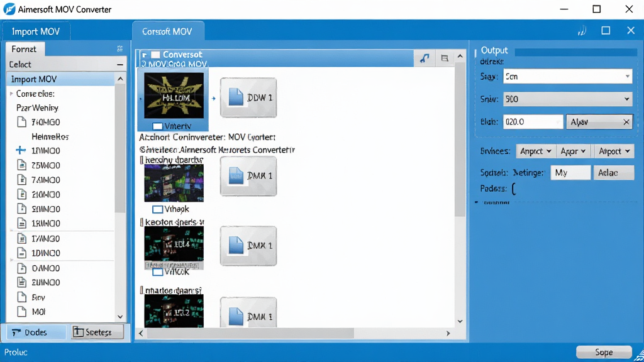
Task: Click the grip icon beside Fornat tab
Action: click(120, 49)
